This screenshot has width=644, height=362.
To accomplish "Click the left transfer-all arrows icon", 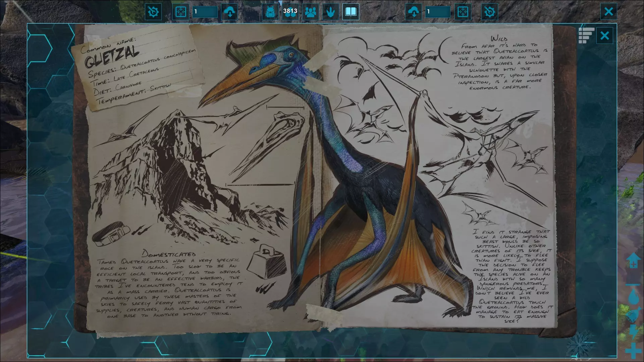I will pos(181,12).
